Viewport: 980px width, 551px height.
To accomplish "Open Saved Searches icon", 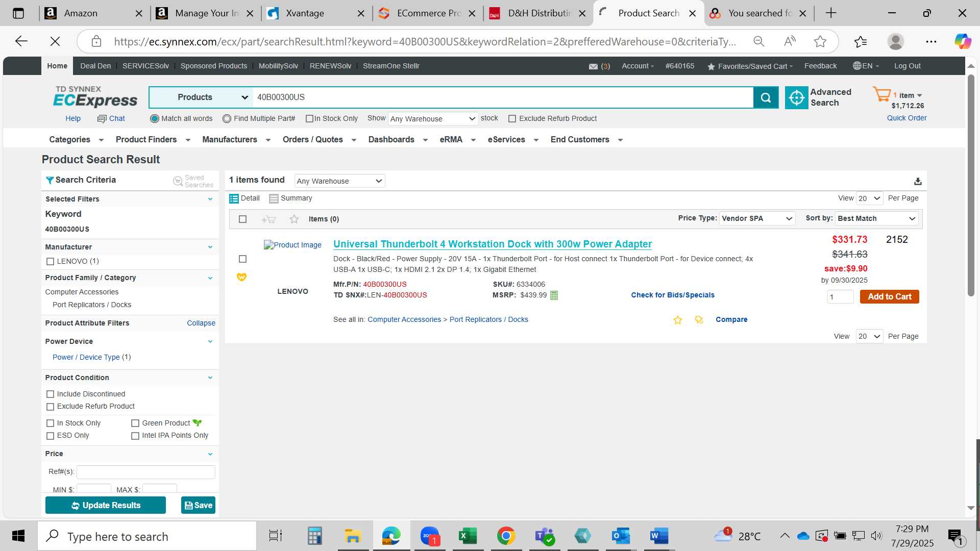I will click(x=178, y=181).
